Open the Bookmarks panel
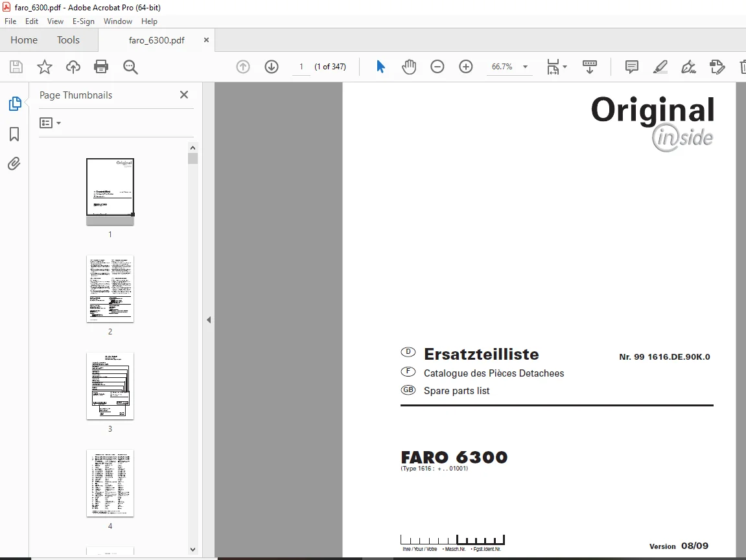 point(14,134)
